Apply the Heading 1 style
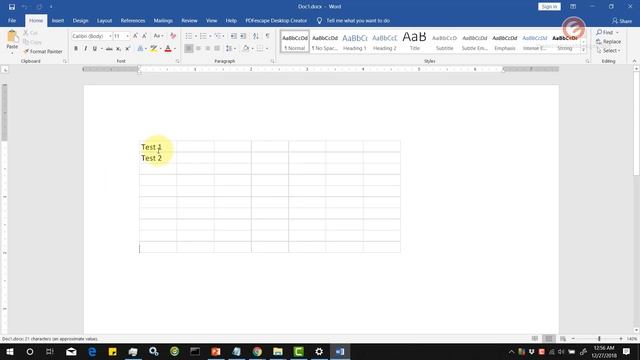Screen dimensions: 640x360 (x=355, y=42)
